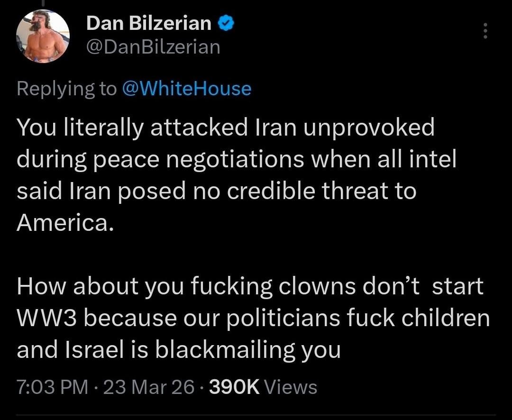Screen dimensions: 512x420
Task: Click the line "said Iran posed no credible threat"
Action: tap(216, 191)
